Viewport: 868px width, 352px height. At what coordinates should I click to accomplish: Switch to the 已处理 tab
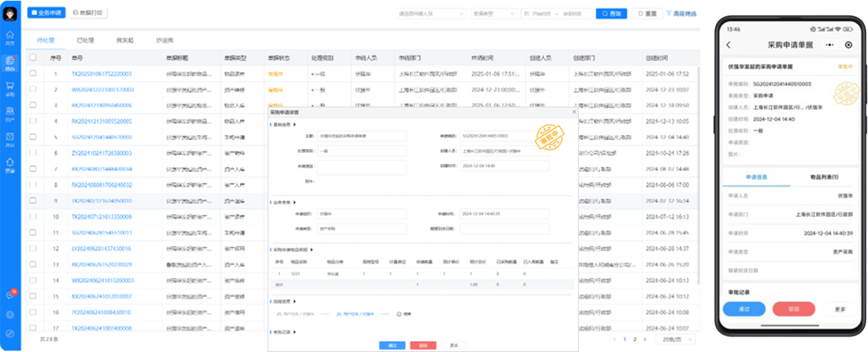(x=86, y=40)
